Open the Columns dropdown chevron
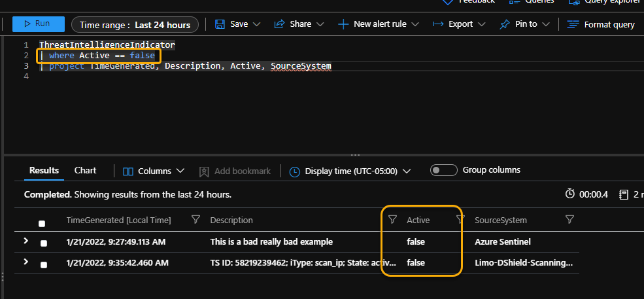 (180, 171)
